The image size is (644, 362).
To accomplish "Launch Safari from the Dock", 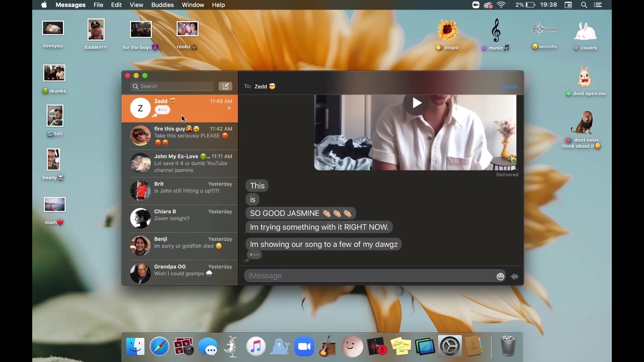I will pos(159,347).
